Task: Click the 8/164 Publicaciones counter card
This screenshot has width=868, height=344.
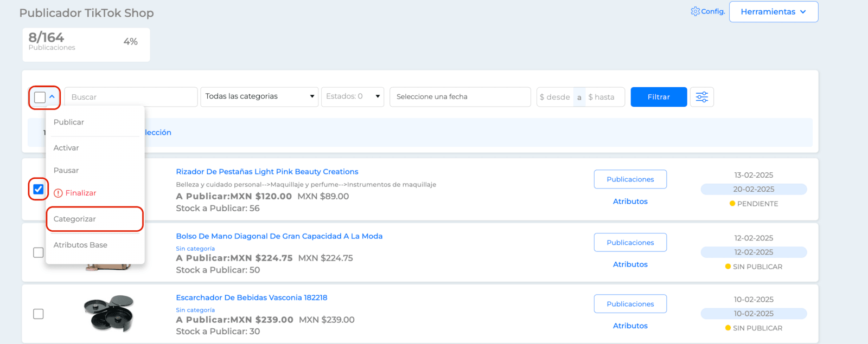Action: pos(86,44)
